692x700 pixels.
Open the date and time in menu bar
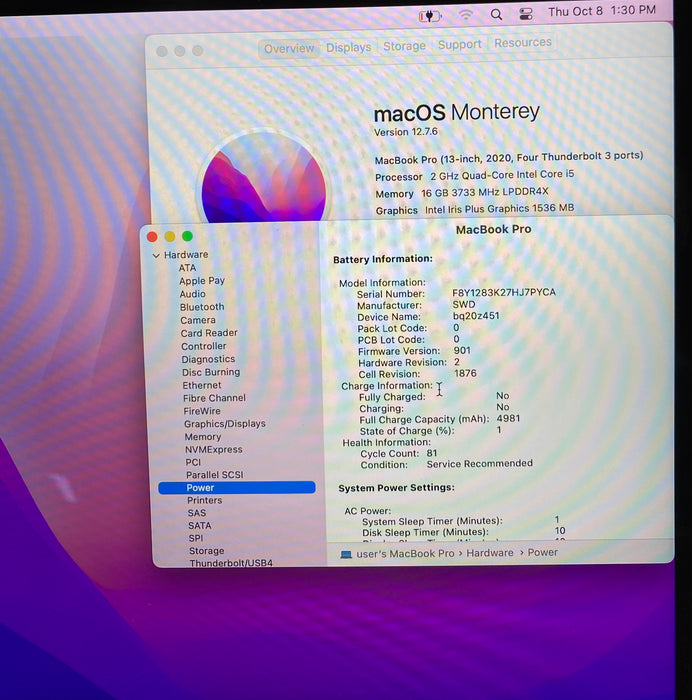601,11
